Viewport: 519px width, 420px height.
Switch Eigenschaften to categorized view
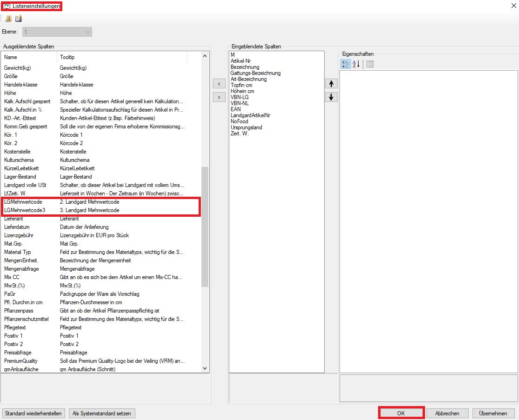click(346, 64)
